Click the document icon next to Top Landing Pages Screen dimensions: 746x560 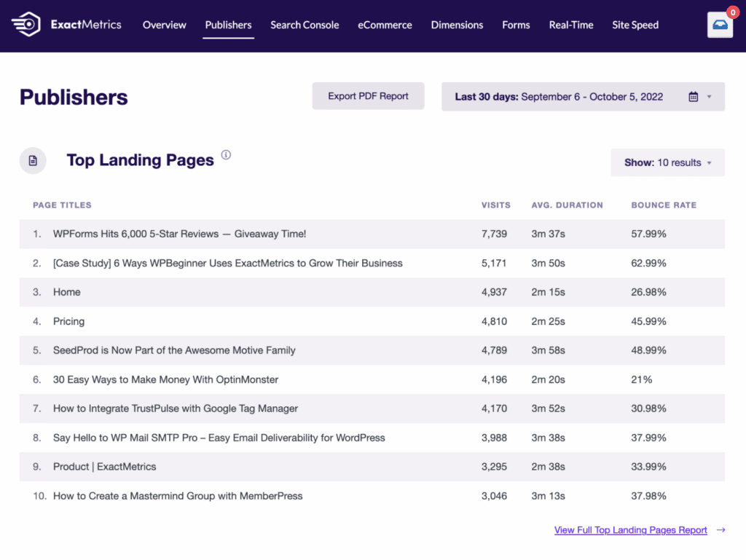click(33, 161)
